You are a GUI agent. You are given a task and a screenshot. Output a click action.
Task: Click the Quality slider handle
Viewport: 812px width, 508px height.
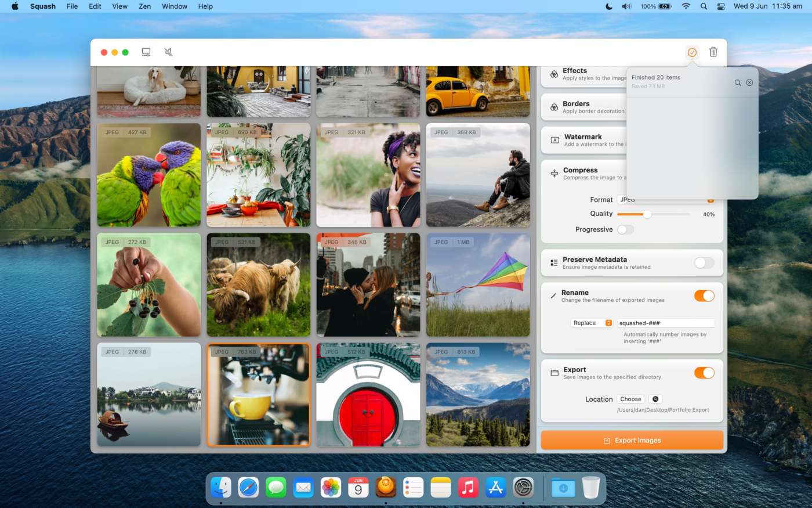647,214
